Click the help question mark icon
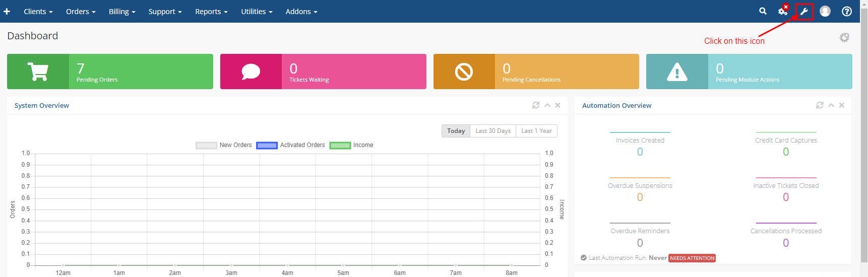The width and height of the screenshot is (868, 277). point(847,11)
